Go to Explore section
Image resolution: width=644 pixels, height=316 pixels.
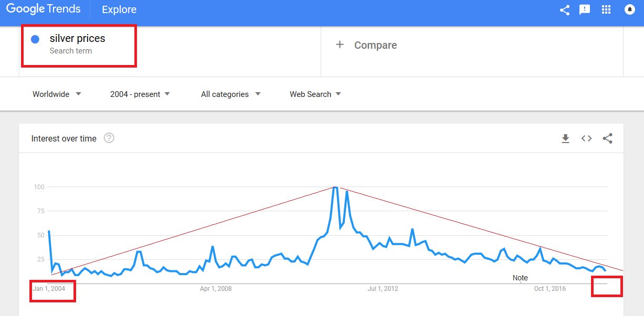119,9
